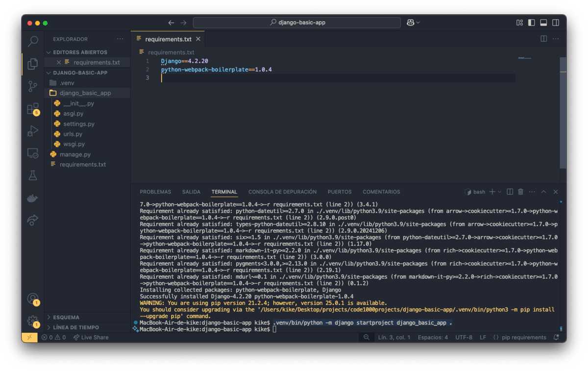Open terminal panel more actions
588x371 pixels.
(x=532, y=192)
